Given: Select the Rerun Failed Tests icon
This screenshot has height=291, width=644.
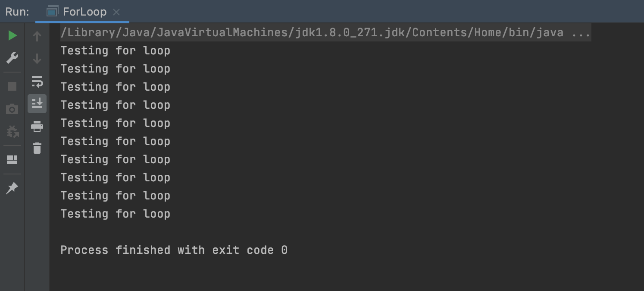Looking at the screenshot, I should click(x=12, y=132).
